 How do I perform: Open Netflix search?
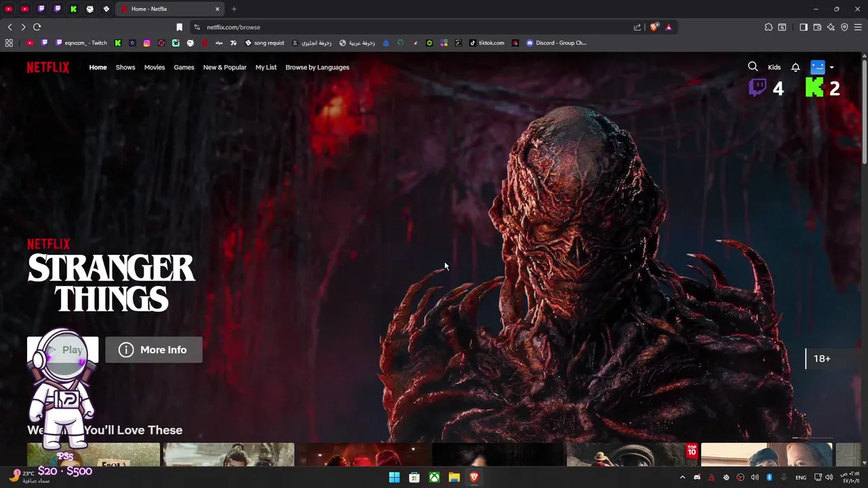pos(753,66)
